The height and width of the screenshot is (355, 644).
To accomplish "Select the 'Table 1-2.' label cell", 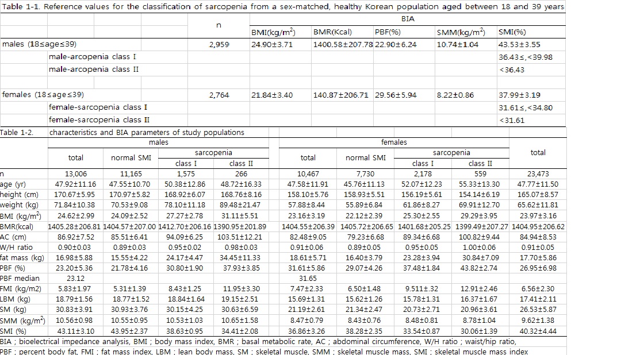I will point(17,133).
